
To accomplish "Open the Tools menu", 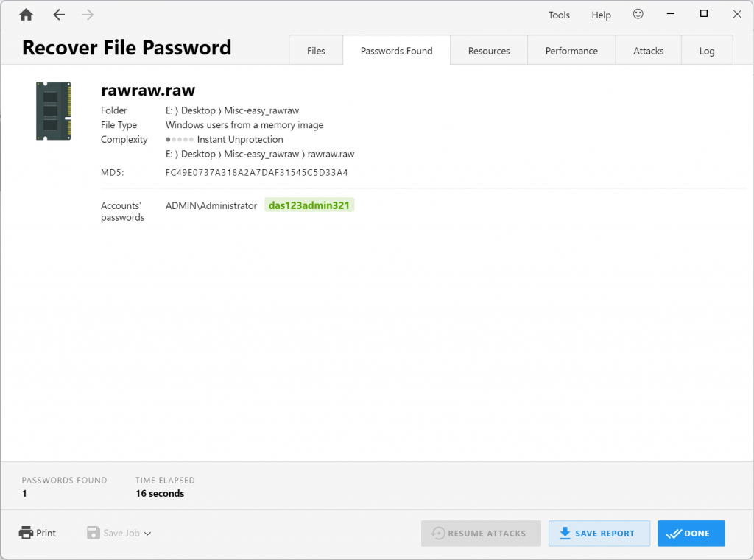I will coord(559,15).
